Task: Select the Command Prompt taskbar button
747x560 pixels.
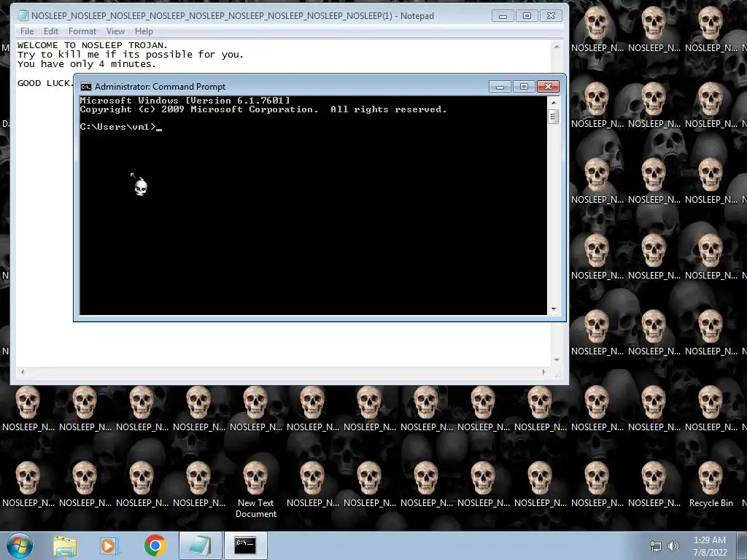Action: pos(245,545)
